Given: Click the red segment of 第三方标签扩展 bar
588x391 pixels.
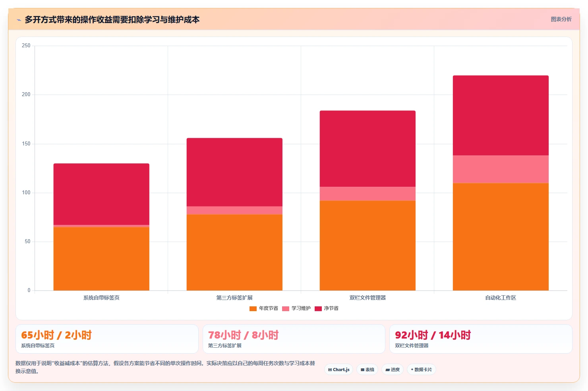Looking at the screenshot, I should (234, 172).
